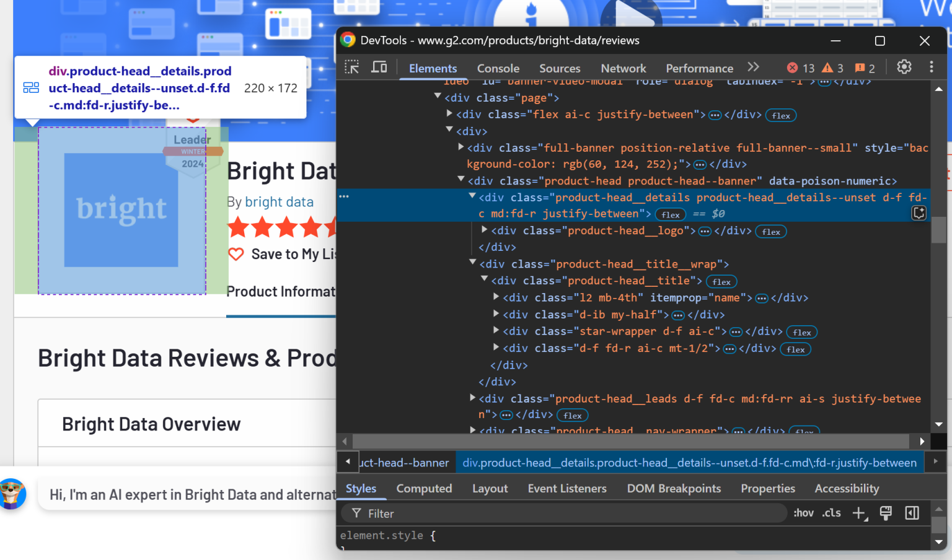
Task: Open the Computed styles tab
Action: [x=424, y=489]
